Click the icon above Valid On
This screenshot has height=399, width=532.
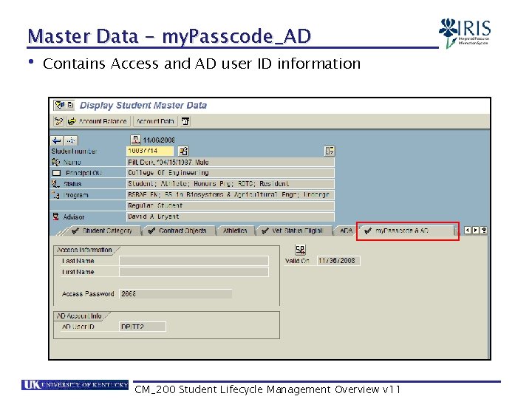point(300,250)
